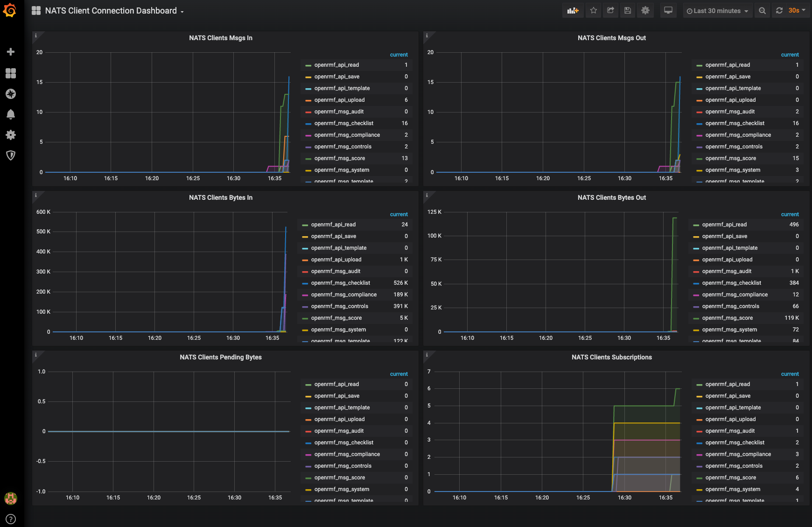Click the Grafana logo home icon
The height and width of the screenshot is (527, 812).
coord(10,10)
